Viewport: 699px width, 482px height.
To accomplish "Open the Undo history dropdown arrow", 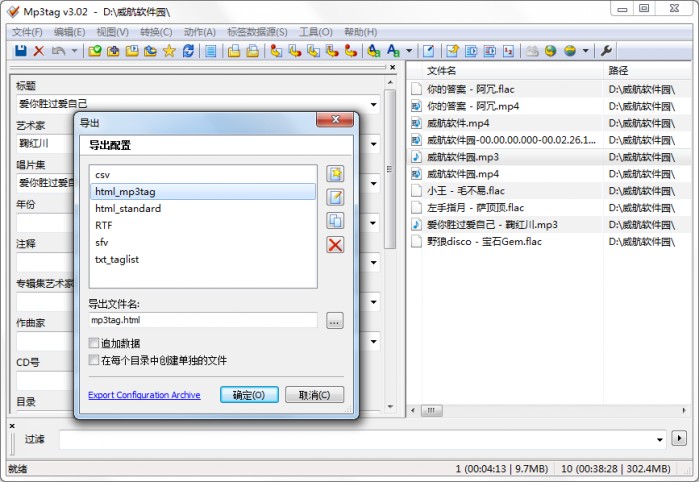I will [74, 51].
